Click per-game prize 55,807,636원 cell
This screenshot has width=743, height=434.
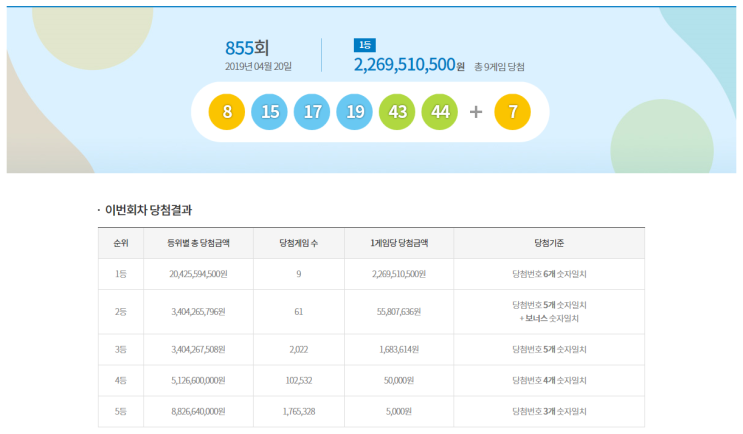tap(399, 312)
